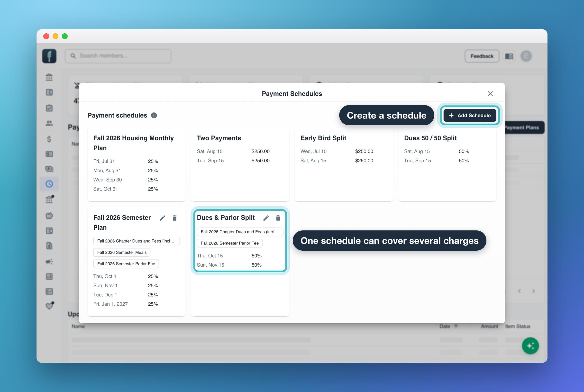Go to next page with right chevron
584x392 pixels.
click(533, 291)
